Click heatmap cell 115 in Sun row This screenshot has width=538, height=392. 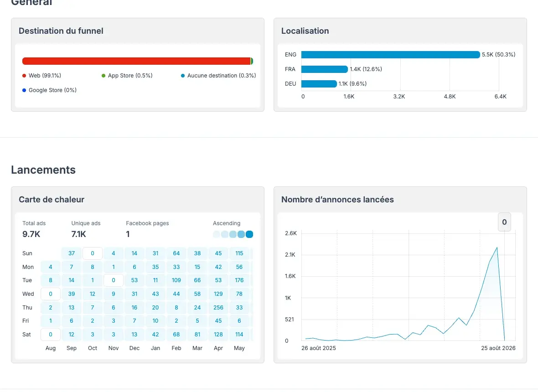[x=239, y=253]
